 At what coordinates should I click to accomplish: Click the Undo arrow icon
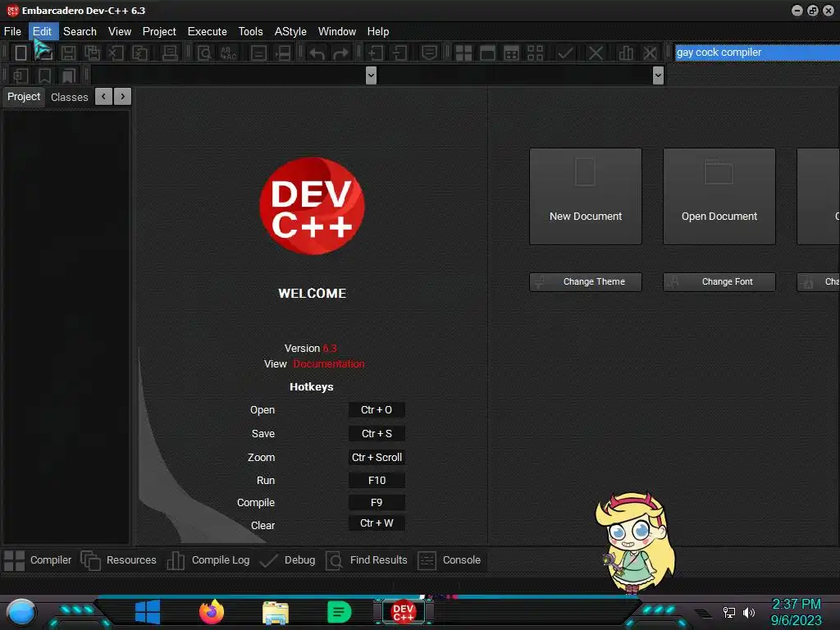click(317, 52)
